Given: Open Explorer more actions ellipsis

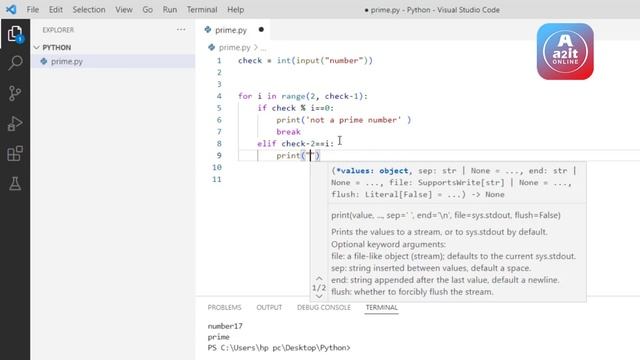Looking at the screenshot, I should 181,29.
